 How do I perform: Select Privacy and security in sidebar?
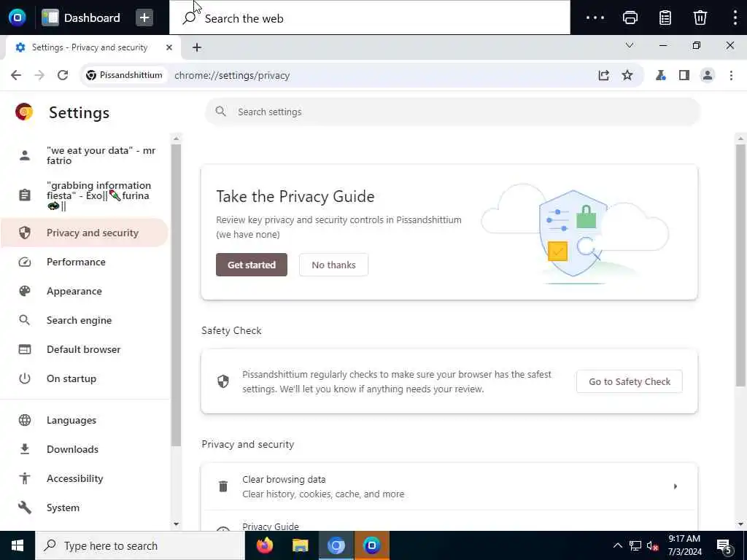click(85, 233)
